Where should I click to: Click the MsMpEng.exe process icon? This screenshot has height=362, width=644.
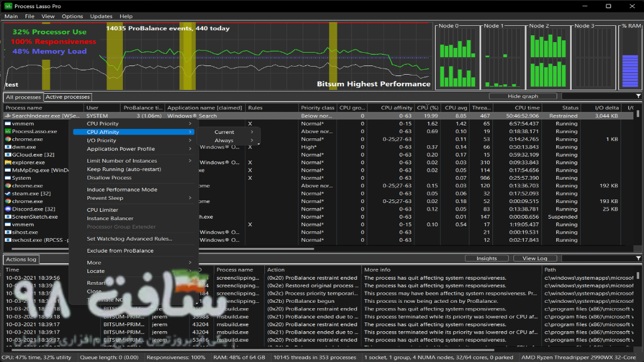coord(8,170)
